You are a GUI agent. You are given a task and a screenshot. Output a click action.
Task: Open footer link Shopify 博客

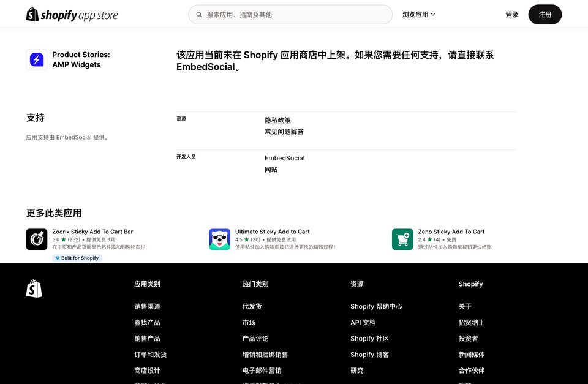point(369,355)
